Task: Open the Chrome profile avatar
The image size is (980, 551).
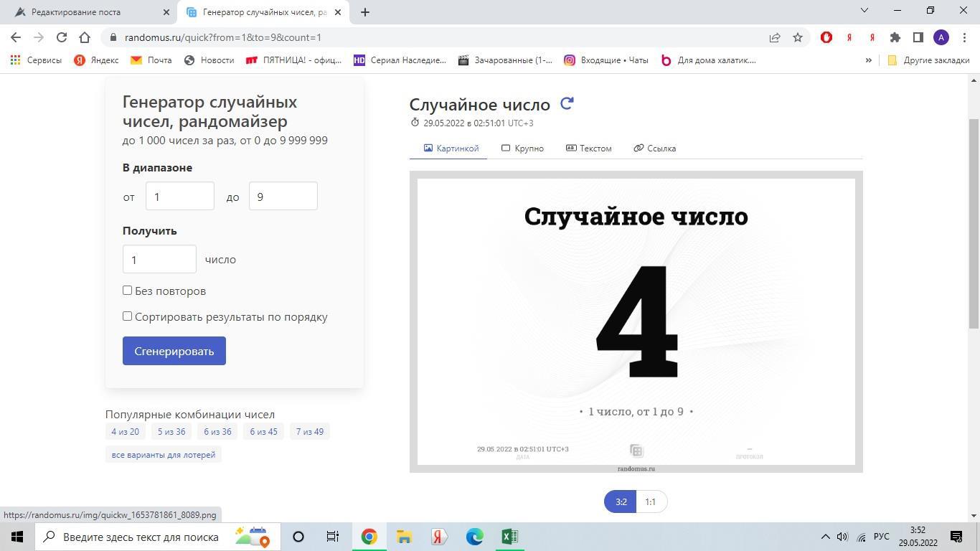Action: (941, 37)
